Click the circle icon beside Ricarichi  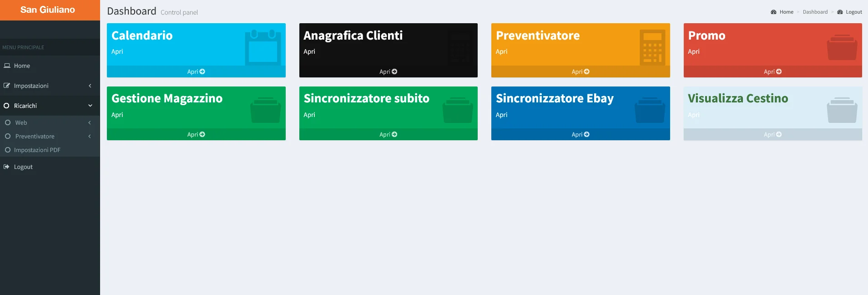(6, 106)
